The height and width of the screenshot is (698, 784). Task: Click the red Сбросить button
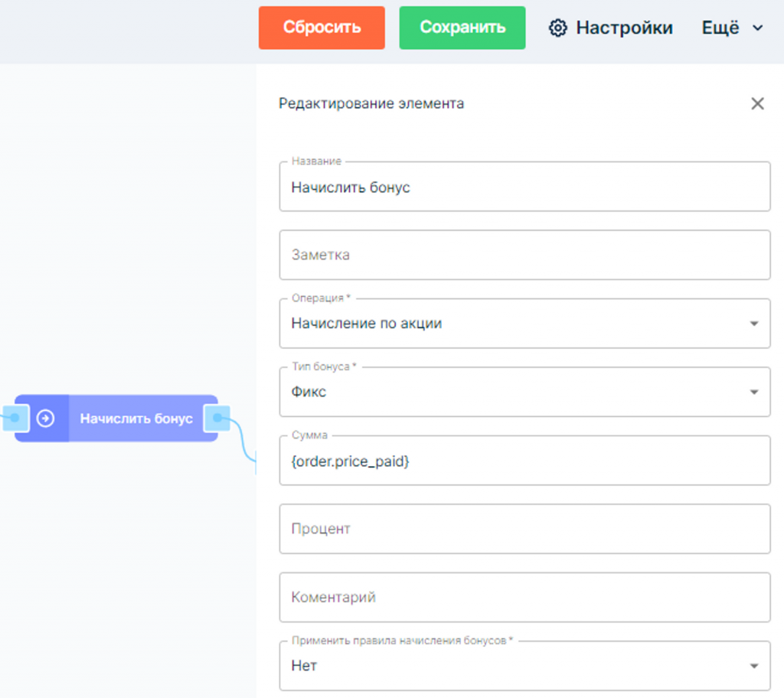pos(322,28)
